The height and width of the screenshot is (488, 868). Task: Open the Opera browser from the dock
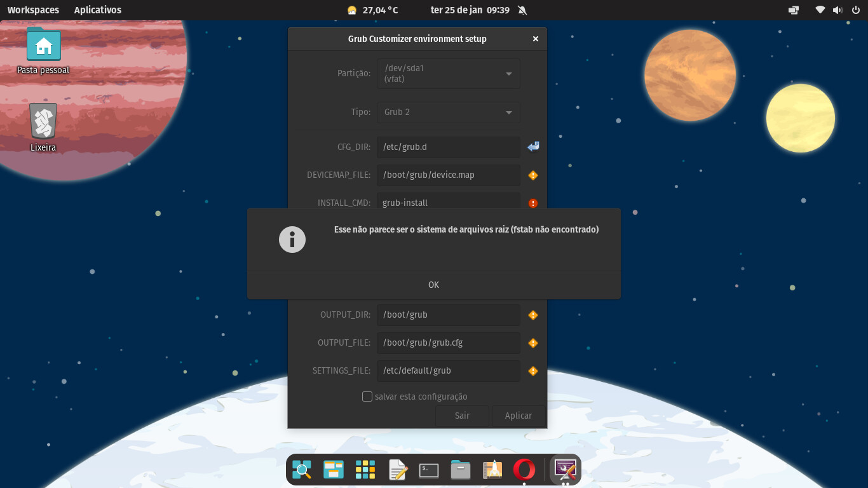(524, 470)
